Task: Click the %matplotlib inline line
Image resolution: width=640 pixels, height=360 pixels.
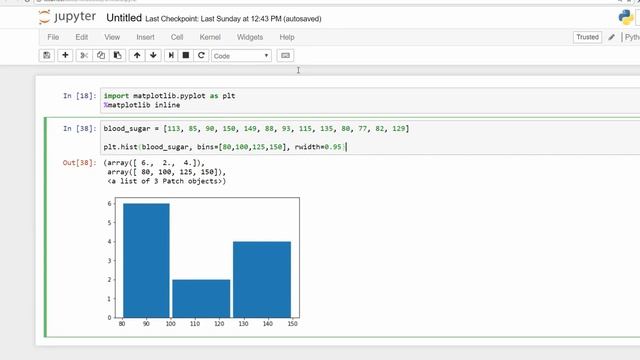Action: pos(142,105)
